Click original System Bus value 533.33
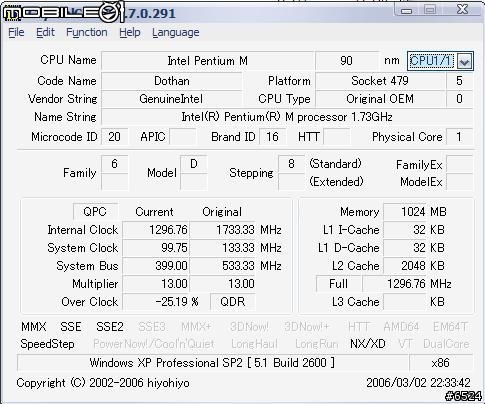 pyautogui.click(x=223, y=266)
